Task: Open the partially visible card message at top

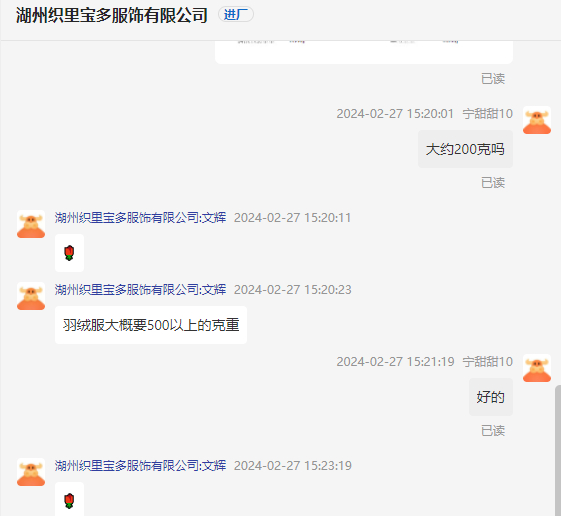Action: [364, 52]
